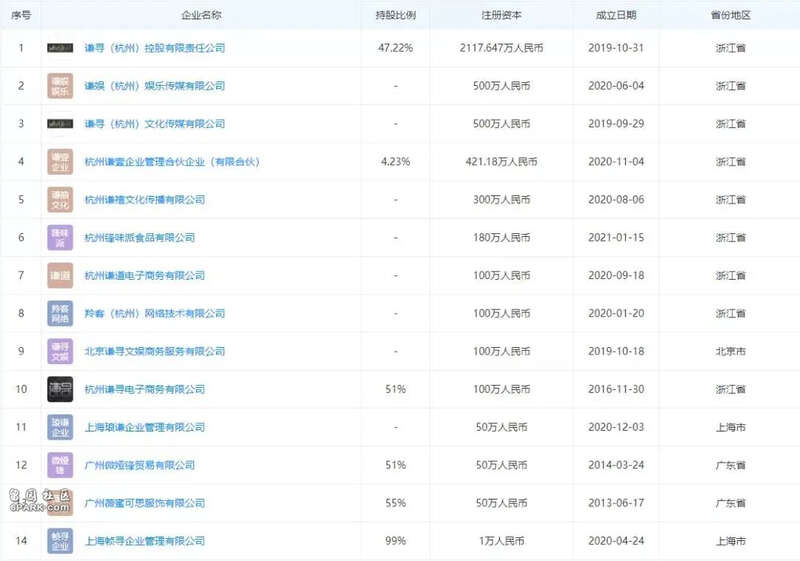Open 上海琅谦企业管理有限公司 link
The image size is (800, 561).
point(145,427)
